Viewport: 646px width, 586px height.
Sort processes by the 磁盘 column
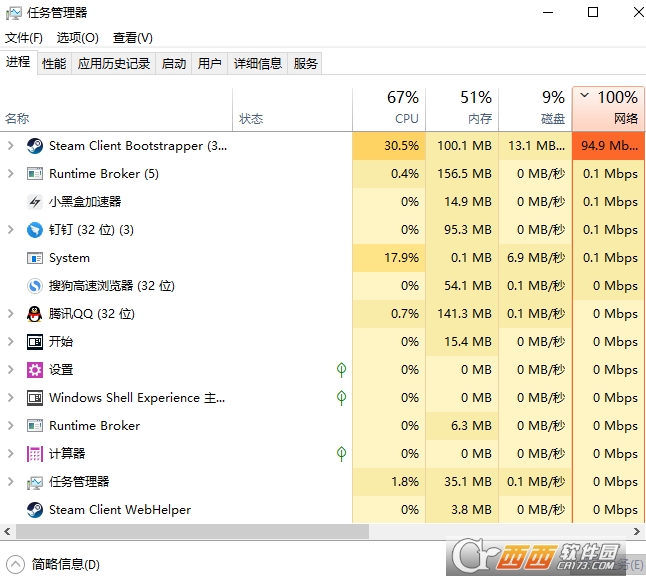tap(535, 109)
